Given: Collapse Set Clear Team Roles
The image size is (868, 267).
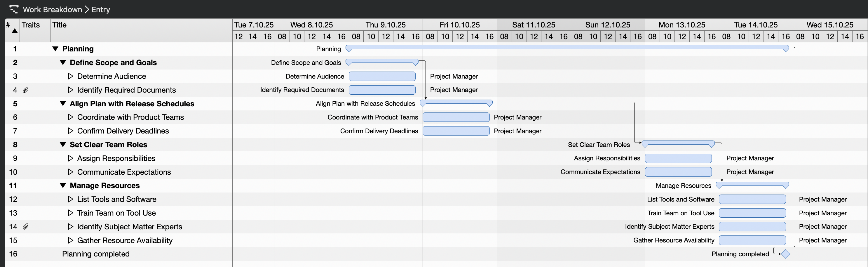Looking at the screenshot, I should [63, 144].
